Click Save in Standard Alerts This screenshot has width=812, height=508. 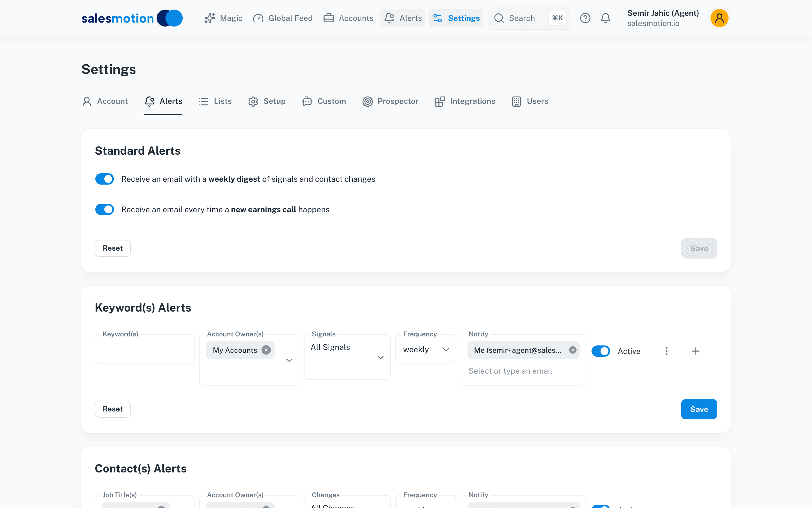tap(699, 248)
